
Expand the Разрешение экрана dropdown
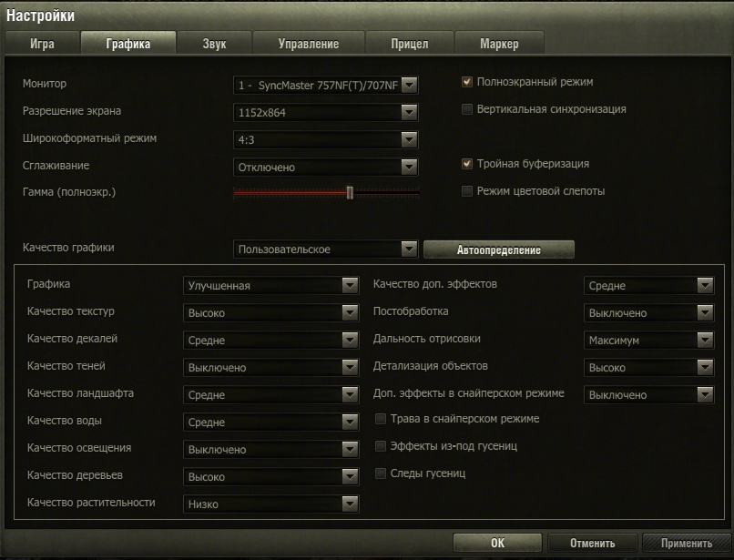409,112
